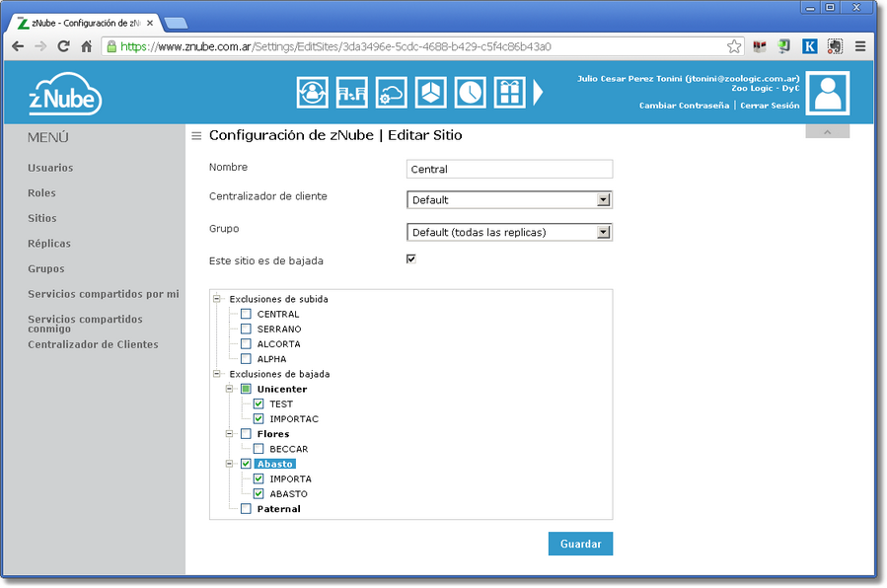
Task: Click the 'Cerrar Sesión' link
Action: coord(770,106)
